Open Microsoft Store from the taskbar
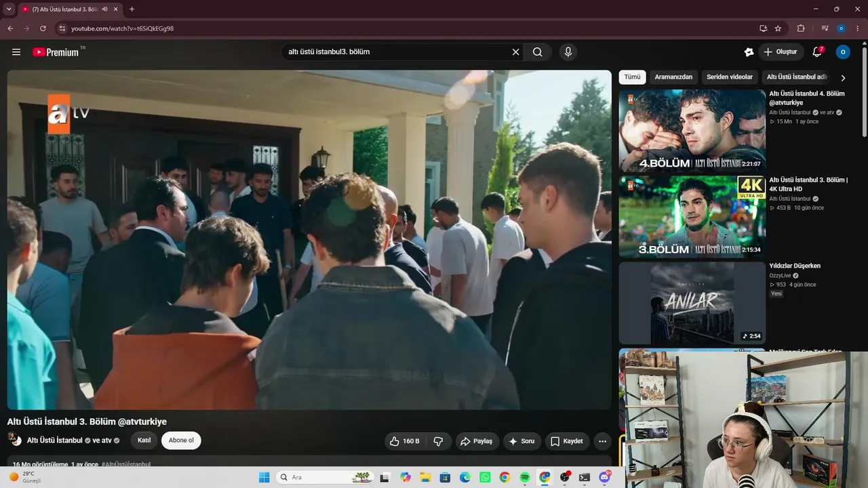This screenshot has width=868, height=488. pos(445,477)
